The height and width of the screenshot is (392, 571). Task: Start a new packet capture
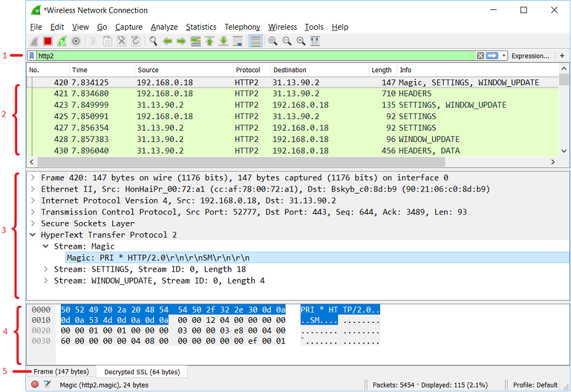coord(34,41)
